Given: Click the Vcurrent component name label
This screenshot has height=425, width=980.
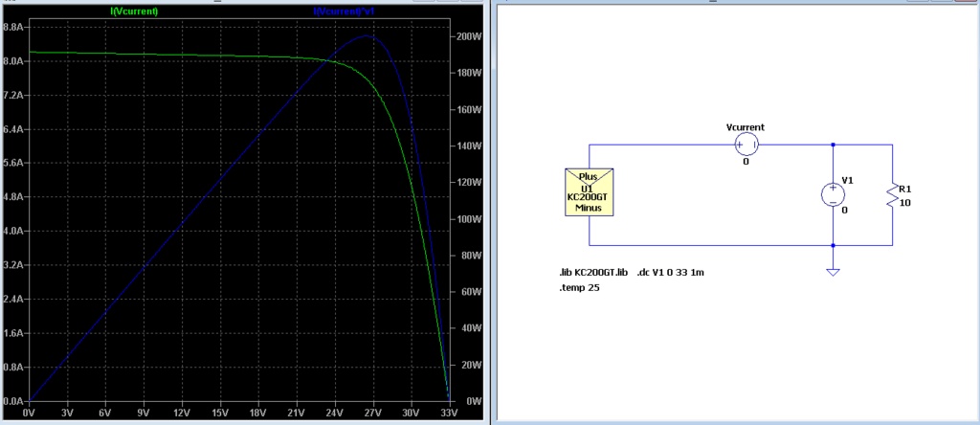Looking at the screenshot, I should pyautogui.click(x=745, y=127).
